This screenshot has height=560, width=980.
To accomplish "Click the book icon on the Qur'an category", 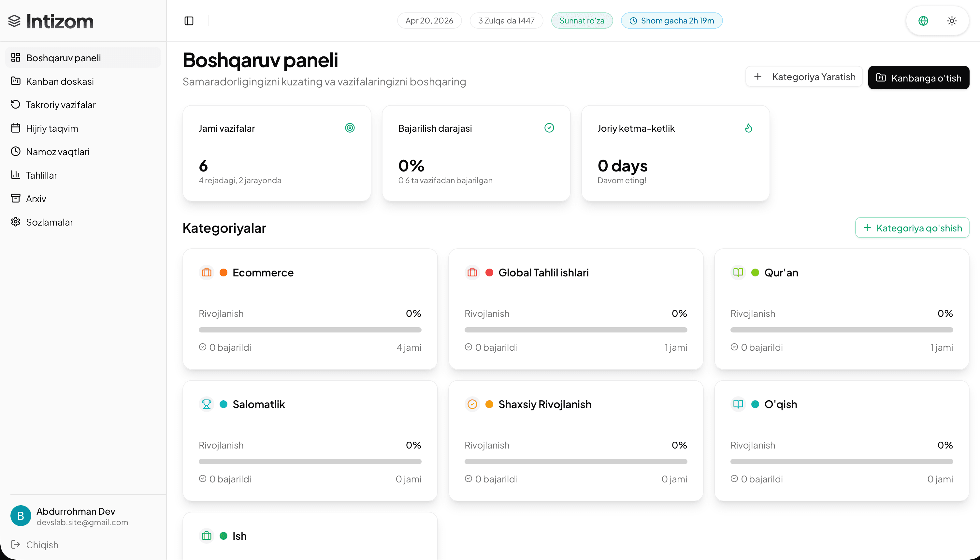I will pyautogui.click(x=738, y=272).
